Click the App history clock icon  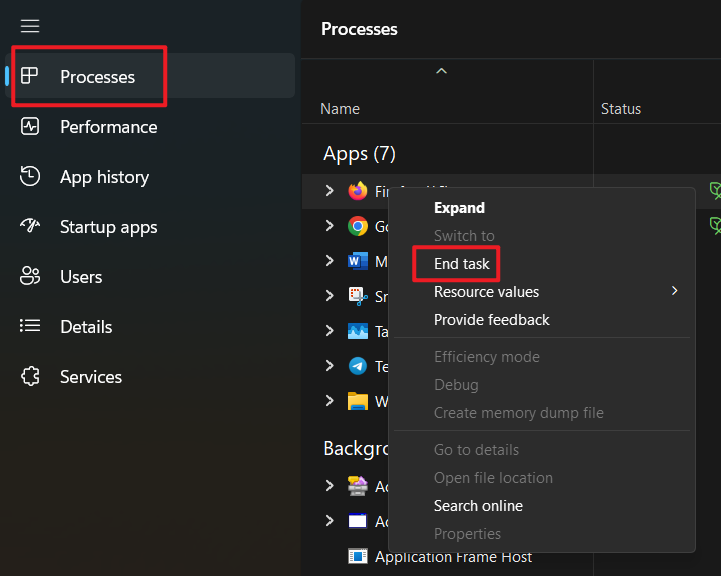[x=30, y=176]
